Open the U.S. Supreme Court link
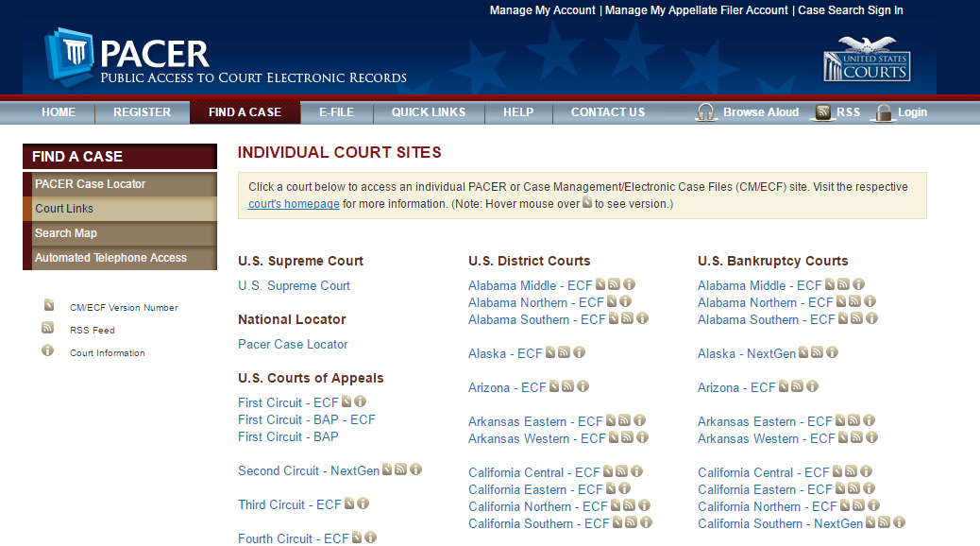Screen dimensions: 980x546 [294, 286]
